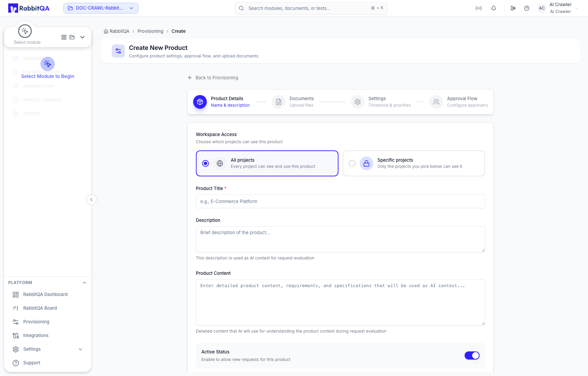Select the Settings step in wizard
The height and width of the screenshot is (376, 588).
381,102
